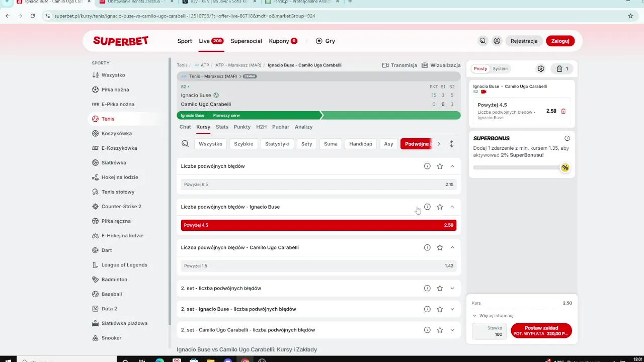Go to Supersocial in top menu
Screen dimensions: 644x362
click(x=246, y=41)
